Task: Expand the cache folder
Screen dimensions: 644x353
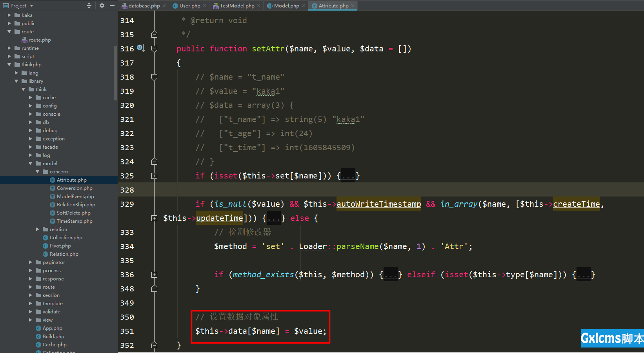Action: click(x=31, y=98)
